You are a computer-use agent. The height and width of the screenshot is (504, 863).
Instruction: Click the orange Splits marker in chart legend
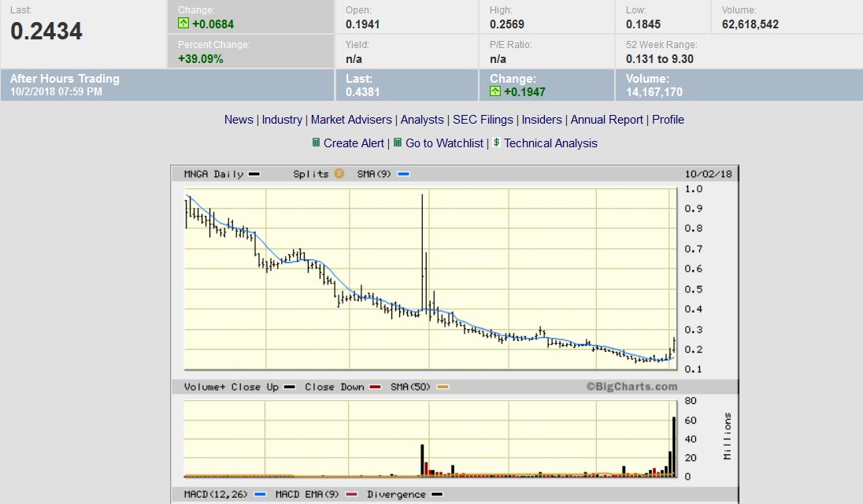339,174
